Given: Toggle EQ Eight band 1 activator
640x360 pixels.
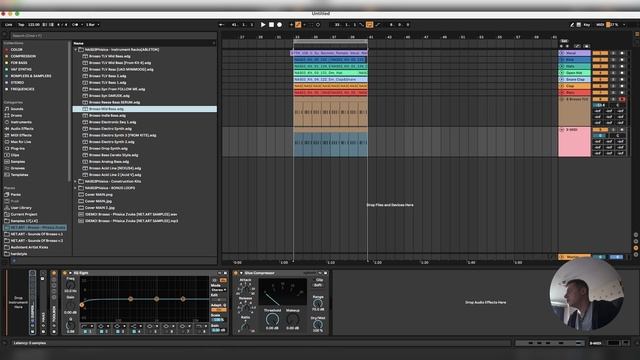Looking at the screenshot, I should coord(85,331).
